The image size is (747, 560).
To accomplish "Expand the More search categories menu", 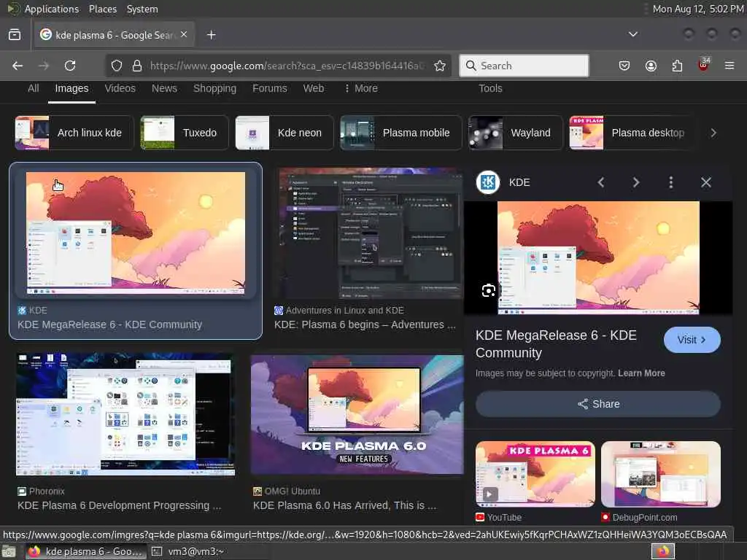I will point(361,88).
